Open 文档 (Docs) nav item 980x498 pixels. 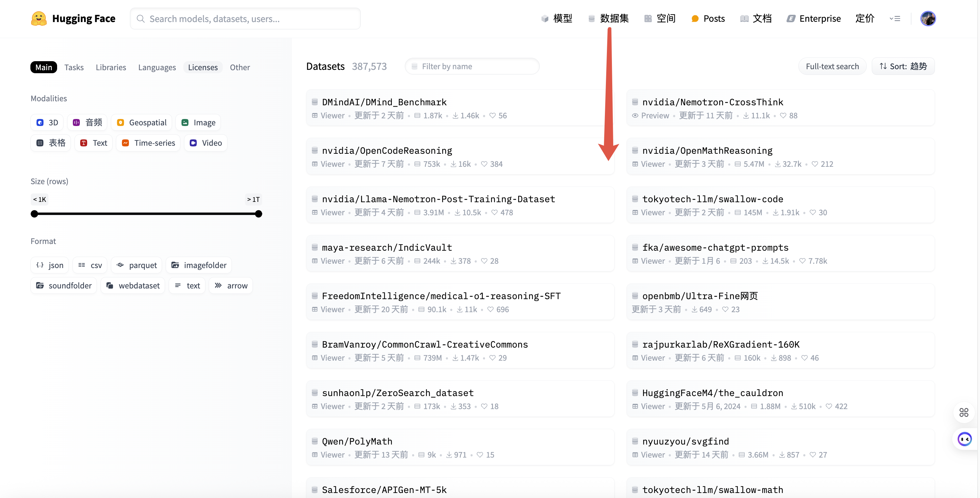[x=756, y=18]
